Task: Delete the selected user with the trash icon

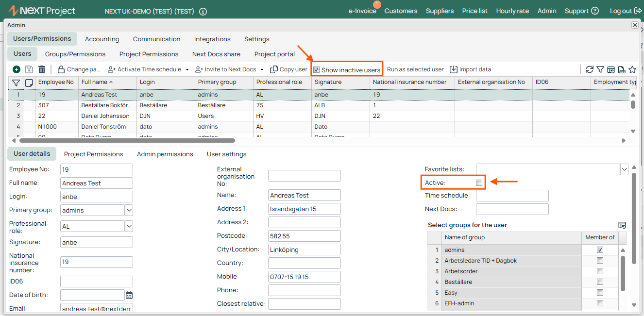Action: point(42,69)
